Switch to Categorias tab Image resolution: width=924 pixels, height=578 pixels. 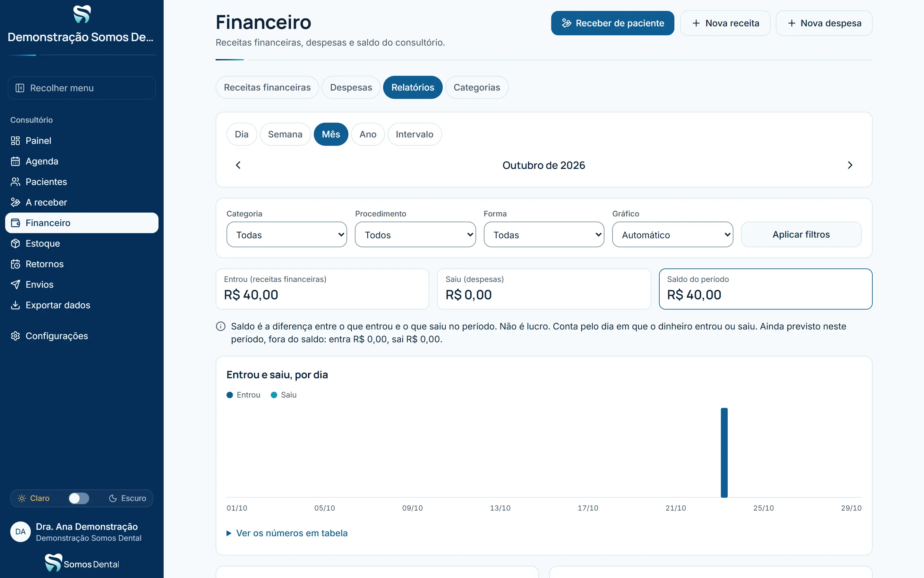(477, 88)
